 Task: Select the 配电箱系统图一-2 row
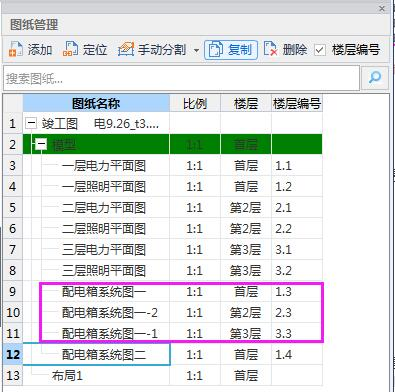(x=110, y=313)
